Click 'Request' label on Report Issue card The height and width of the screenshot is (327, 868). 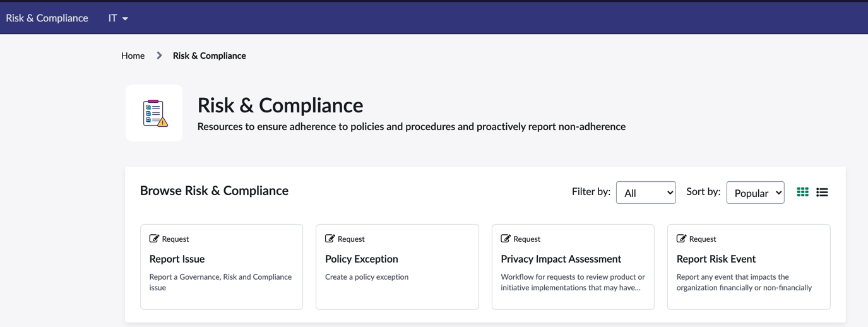175,239
